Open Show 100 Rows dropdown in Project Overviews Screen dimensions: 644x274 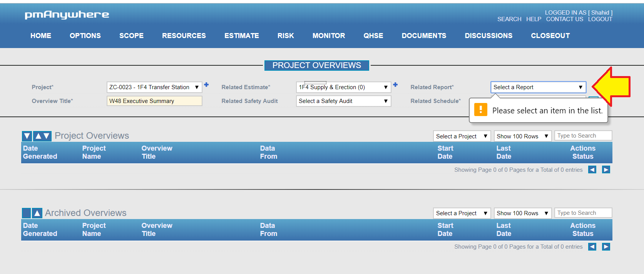tap(522, 136)
